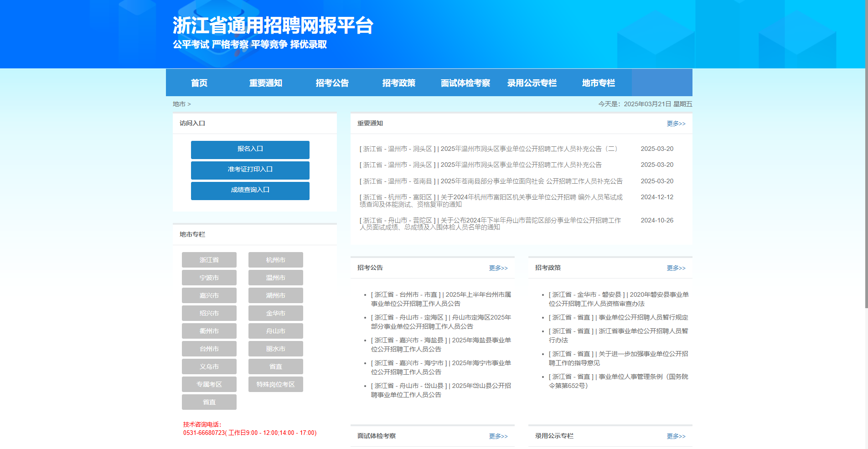868x449 pixels.
Task: Click 更多>> in the 招考政策 section
Action: 676,268
